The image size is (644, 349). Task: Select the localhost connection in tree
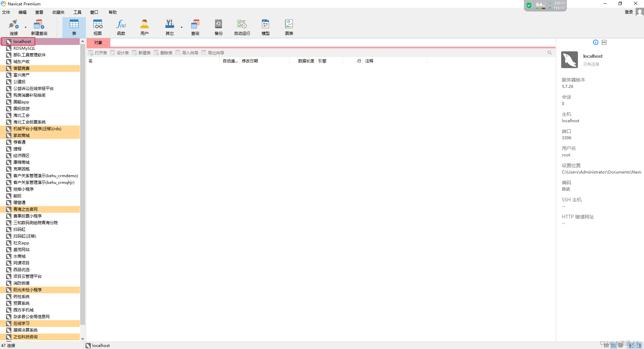(40, 42)
